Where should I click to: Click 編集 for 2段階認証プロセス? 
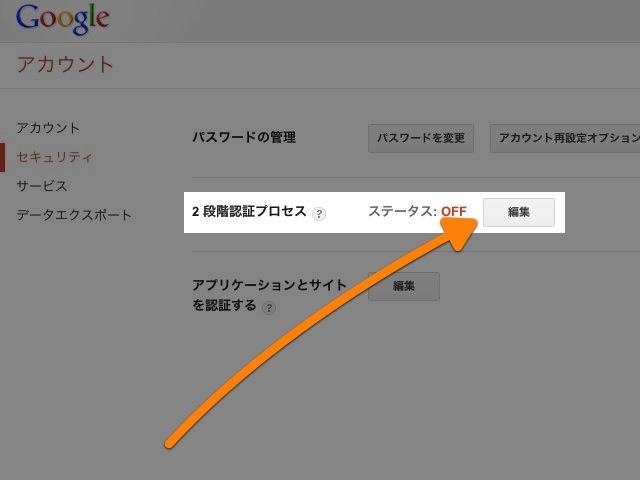click(519, 212)
